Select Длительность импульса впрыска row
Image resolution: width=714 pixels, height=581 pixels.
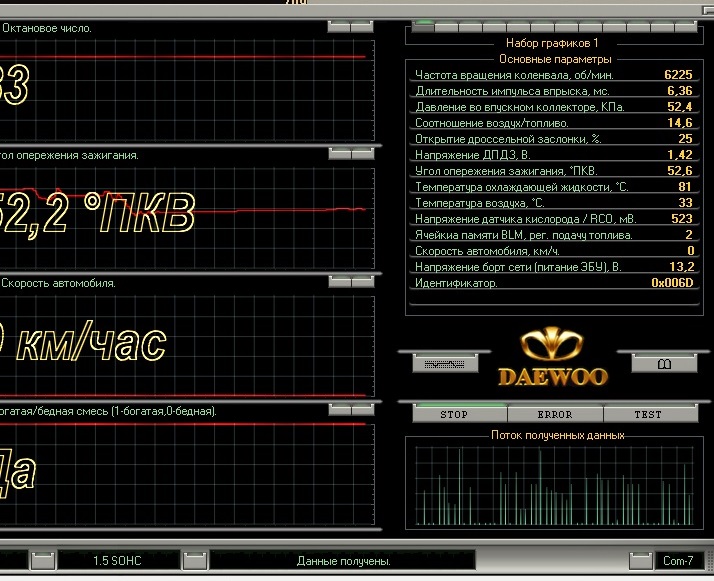tap(554, 91)
